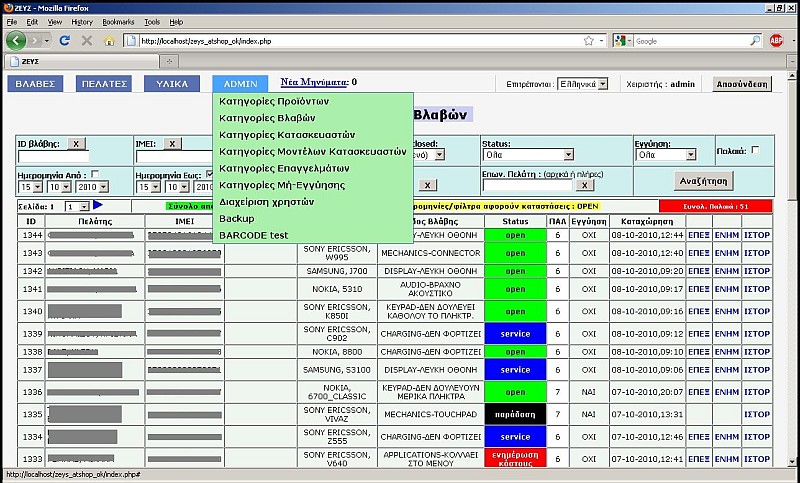
Task: Open the ΠΕΛΑΤΕΣ section button
Action: point(104,84)
